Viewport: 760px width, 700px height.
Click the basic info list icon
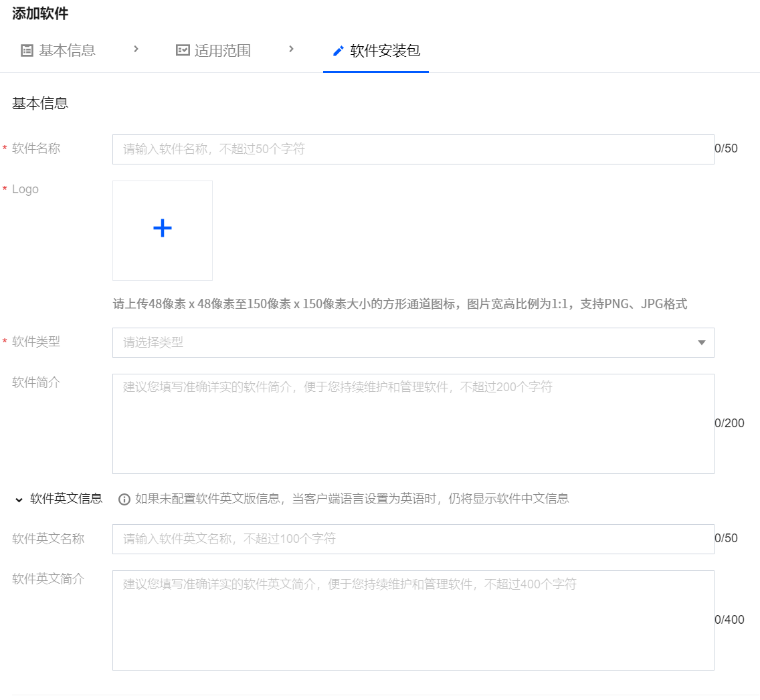point(27,50)
